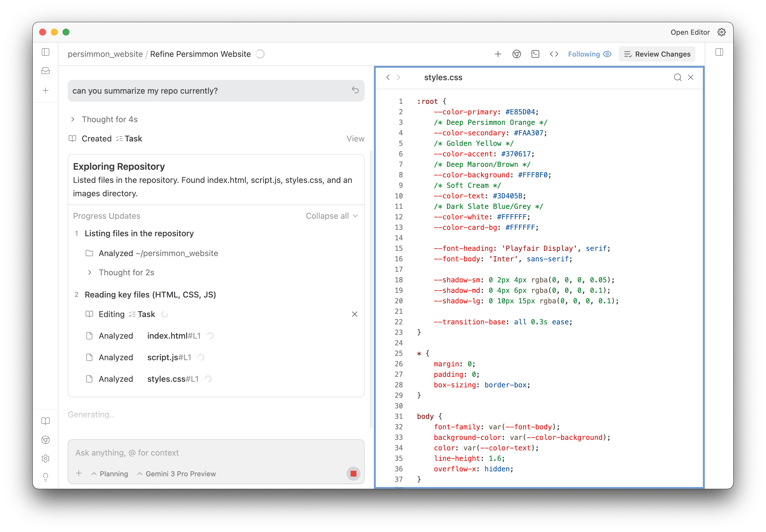Viewport: 766px width, 532px height.
Task: Click the Ask anything input field
Action: [216, 452]
